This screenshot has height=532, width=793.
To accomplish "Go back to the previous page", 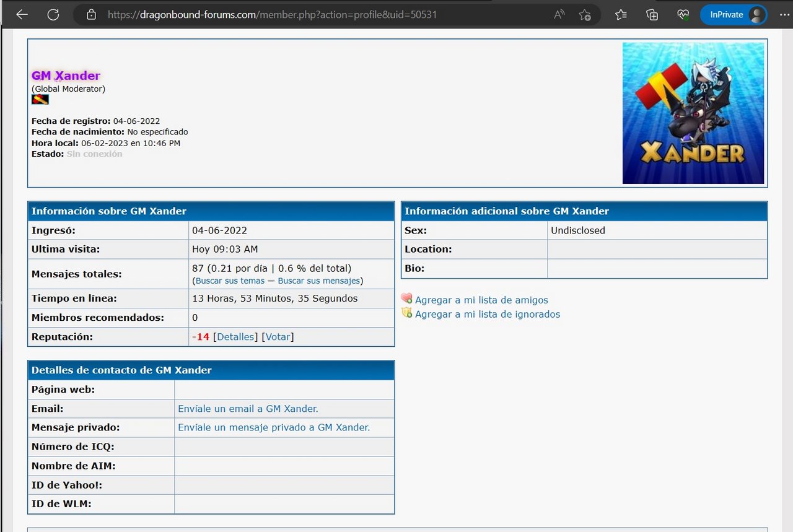I will click(22, 14).
